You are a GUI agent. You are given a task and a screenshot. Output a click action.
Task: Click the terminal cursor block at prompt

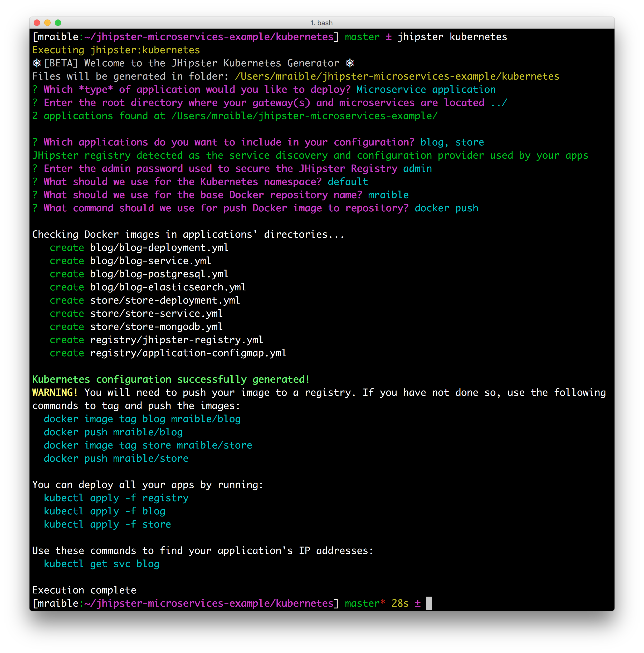[429, 603]
